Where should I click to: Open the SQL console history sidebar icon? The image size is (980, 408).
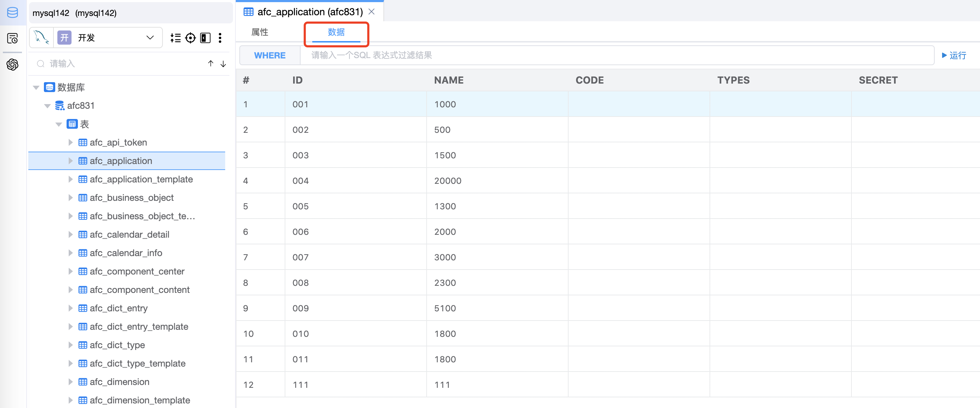(12, 39)
